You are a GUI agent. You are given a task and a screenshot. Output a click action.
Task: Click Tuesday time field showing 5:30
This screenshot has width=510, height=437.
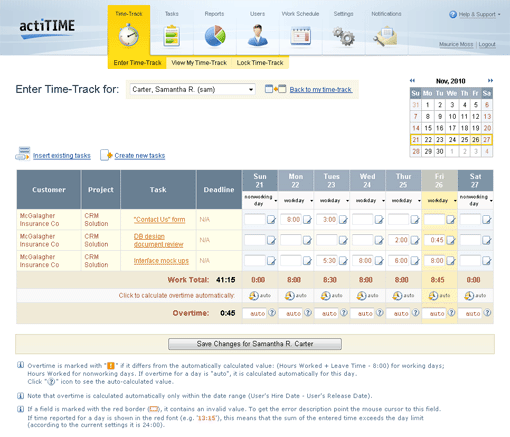click(x=327, y=261)
